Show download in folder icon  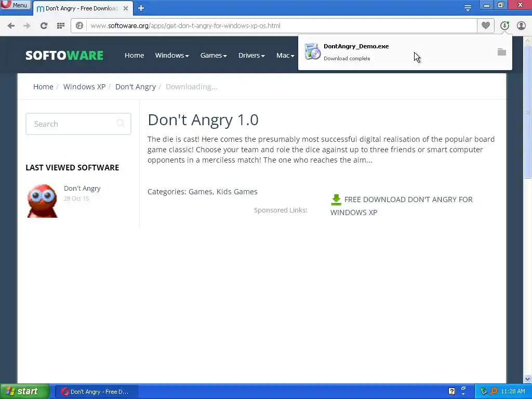[x=502, y=52]
